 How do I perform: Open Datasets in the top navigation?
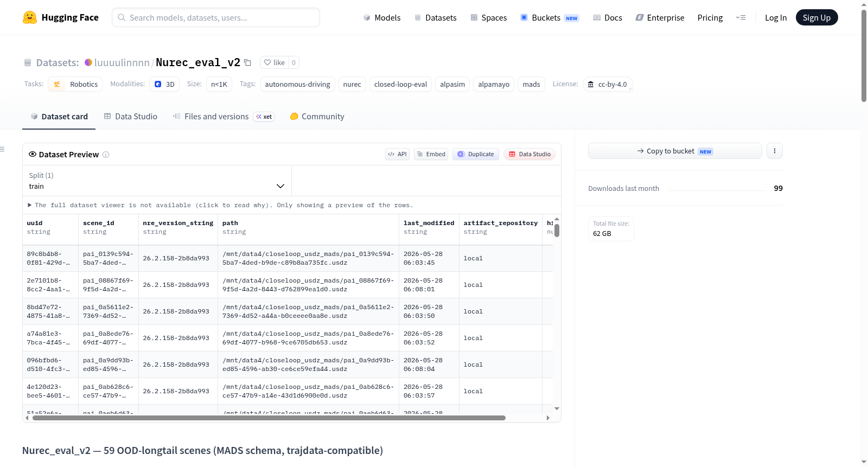pyautogui.click(x=435, y=17)
